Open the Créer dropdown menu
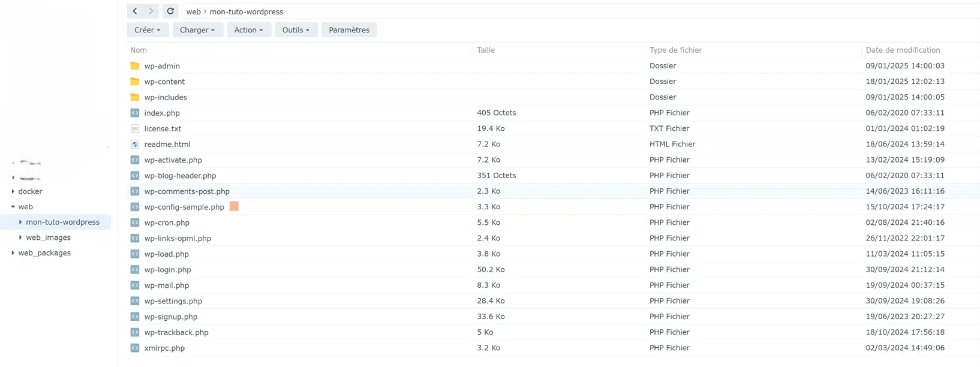Viewport: 980px width, 367px height. coord(148,30)
